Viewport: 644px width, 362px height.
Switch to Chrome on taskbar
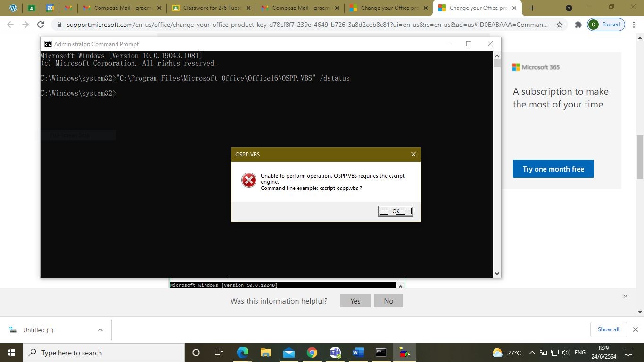312,353
